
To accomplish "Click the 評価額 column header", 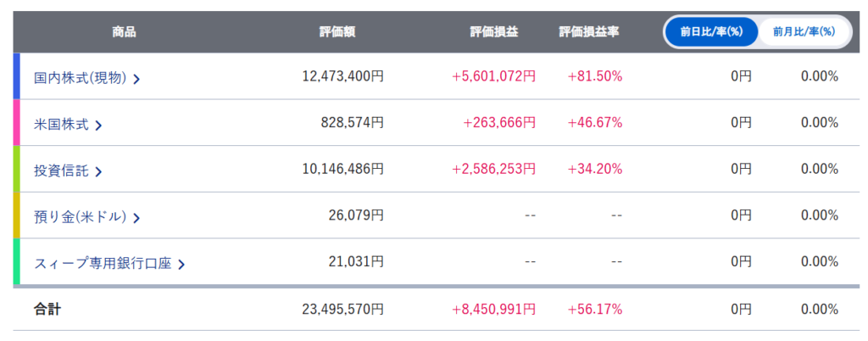I will click(x=337, y=32).
